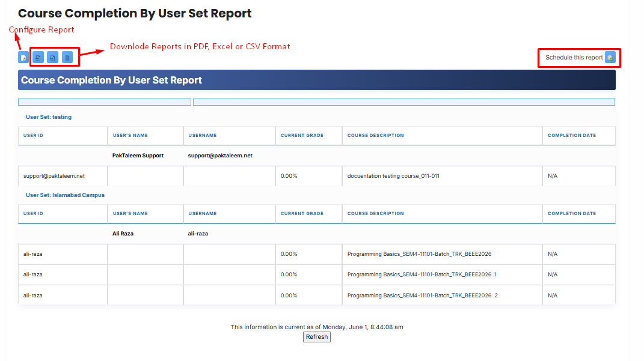Download the report as PDF

click(x=38, y=58)
